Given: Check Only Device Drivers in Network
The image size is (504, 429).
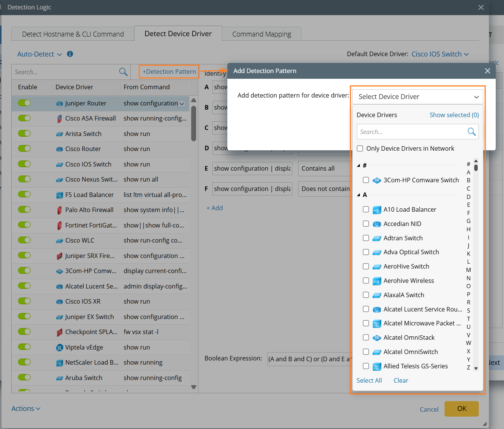Looking at the screenshot, I should (x=360, y=148).
